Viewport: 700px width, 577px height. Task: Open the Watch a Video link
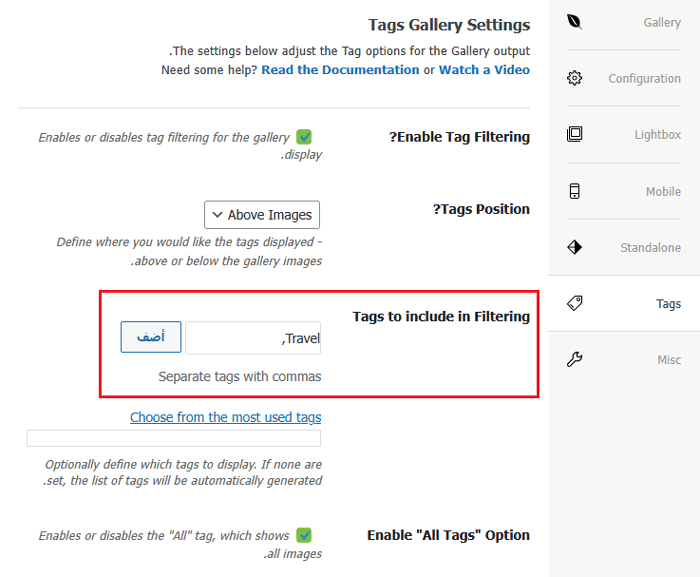tap(484, 70)
